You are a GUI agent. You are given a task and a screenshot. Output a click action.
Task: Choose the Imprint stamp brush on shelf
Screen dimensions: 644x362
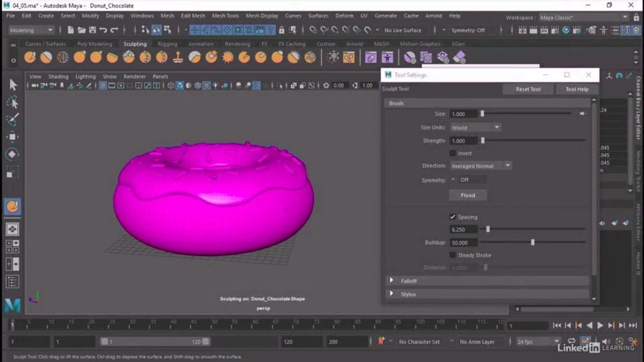click(178, 57)
